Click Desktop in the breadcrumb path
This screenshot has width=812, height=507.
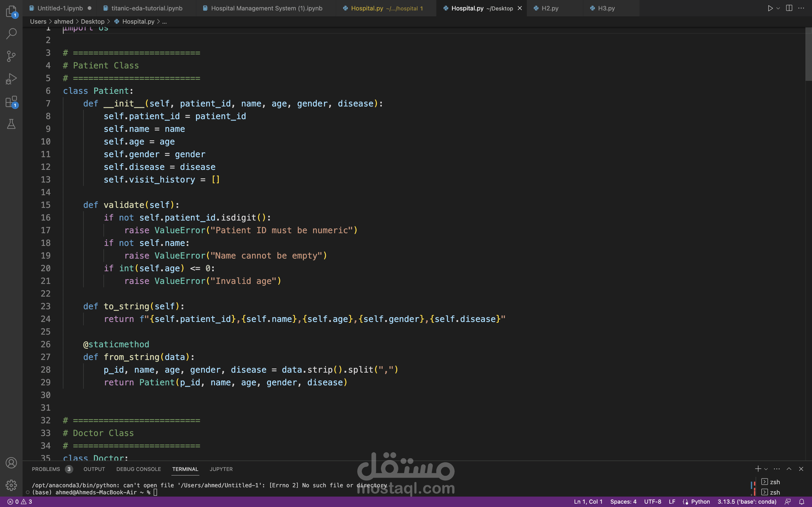pos(92,21)
